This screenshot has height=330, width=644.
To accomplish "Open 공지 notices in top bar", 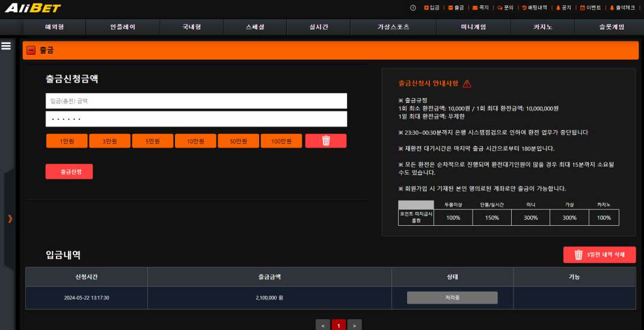I will 563,8.
